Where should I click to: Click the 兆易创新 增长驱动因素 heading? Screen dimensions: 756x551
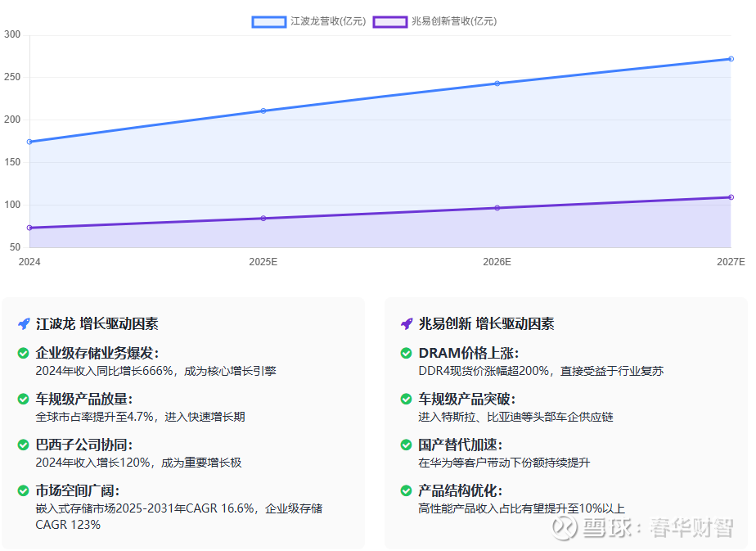486,324
